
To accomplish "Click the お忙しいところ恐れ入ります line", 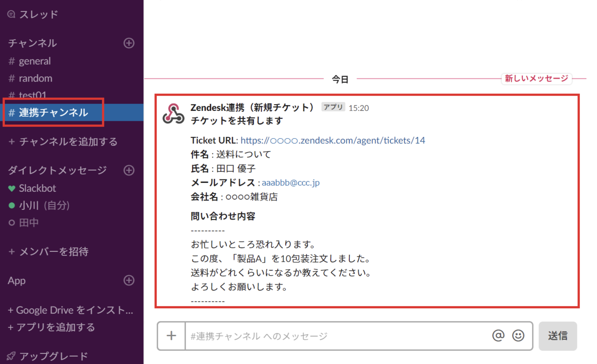I will pyautogui.click(x=253, y=244).
